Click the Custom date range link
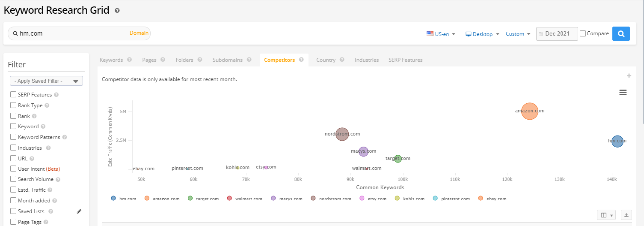Image resolution: width=644 pixels, height=226 pixels. pyautogui.click(x=518, y=34)
